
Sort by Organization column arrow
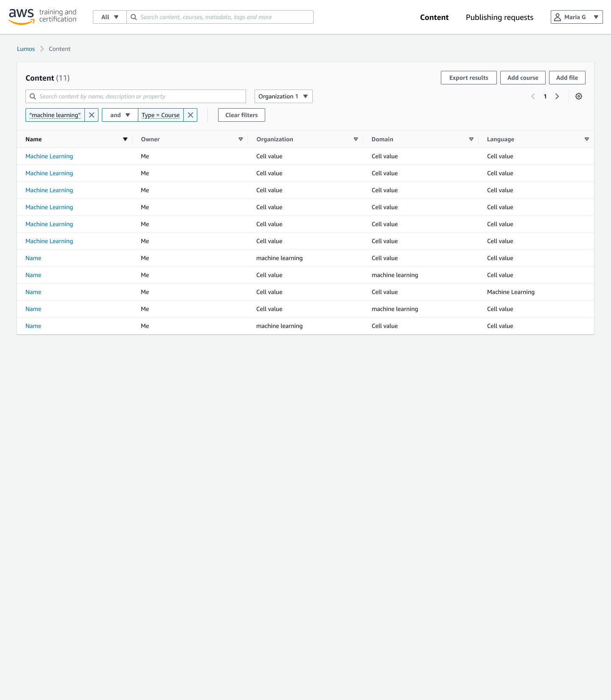click(x=356, y=139)
